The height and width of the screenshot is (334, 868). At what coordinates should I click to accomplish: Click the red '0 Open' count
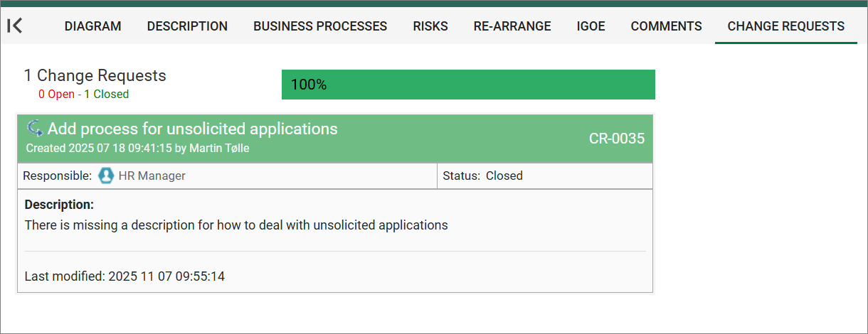(x=56, y=95)
